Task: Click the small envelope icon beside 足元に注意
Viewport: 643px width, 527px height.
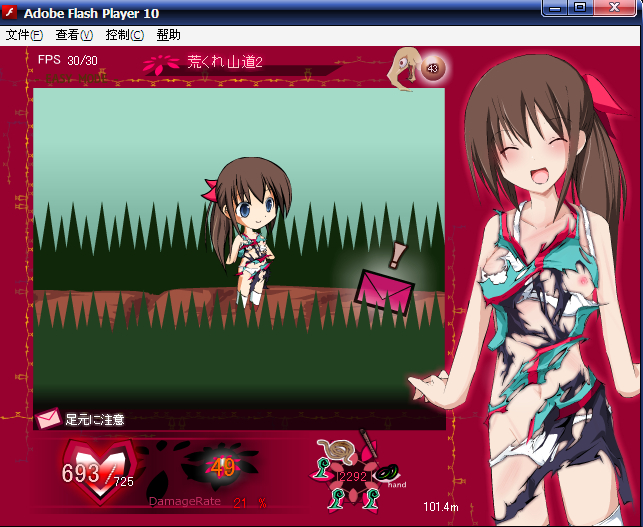Action: 48,418
